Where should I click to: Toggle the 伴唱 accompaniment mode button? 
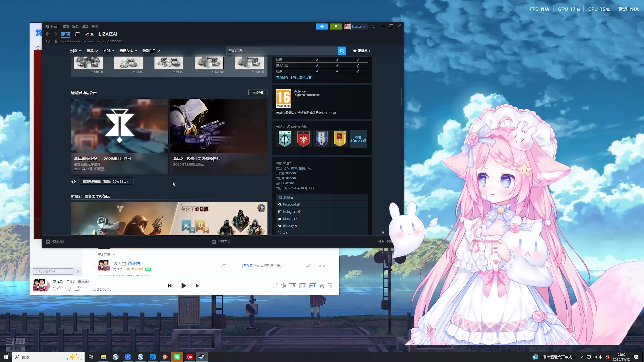pyautogui.click(x=313, y=286)
